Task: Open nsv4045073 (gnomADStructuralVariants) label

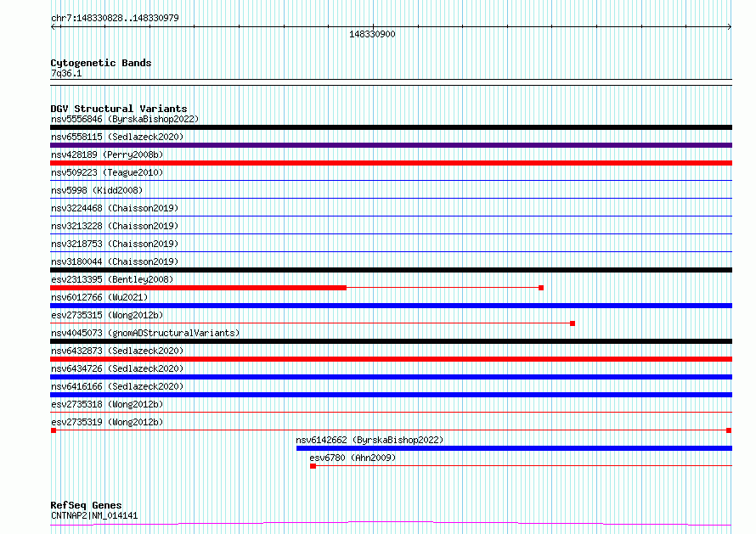Action: (145, 333)
